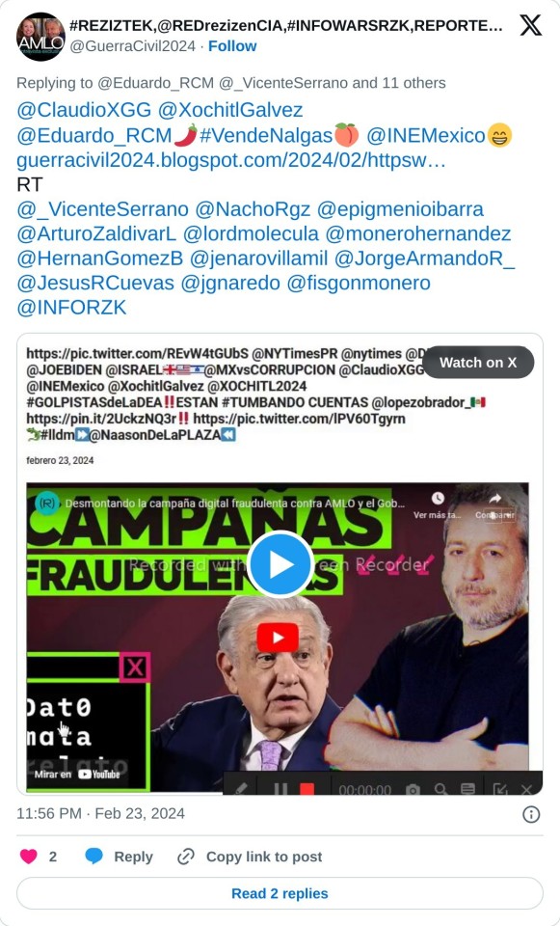
Task: Open the @INEMexico mention link
Action: tap(425, 135)
